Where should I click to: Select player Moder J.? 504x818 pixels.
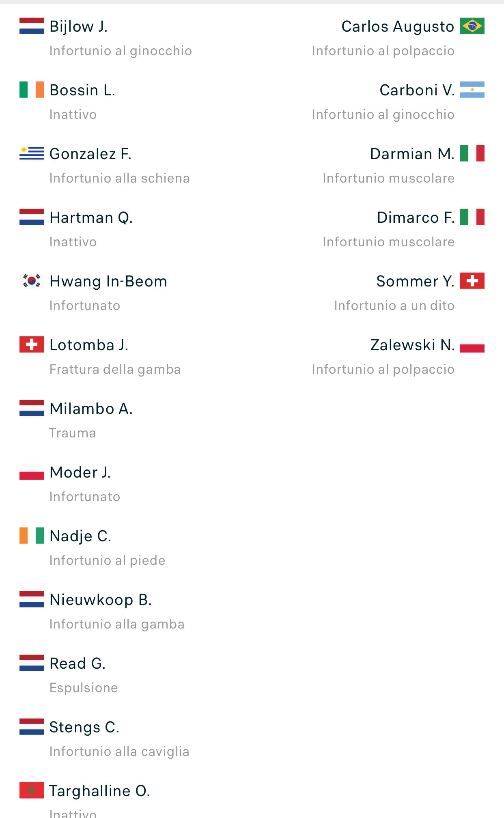[80, 472]
